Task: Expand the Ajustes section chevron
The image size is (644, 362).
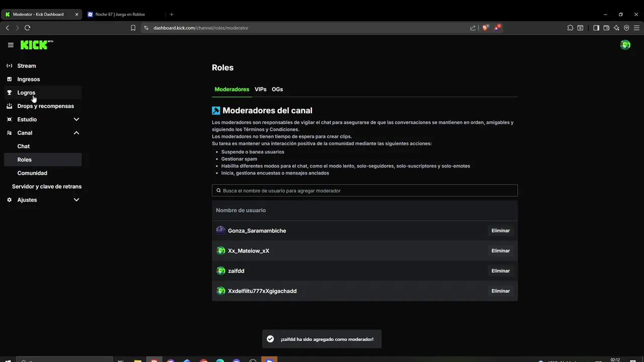Action: pyautogui.click(x=76, y=200)
